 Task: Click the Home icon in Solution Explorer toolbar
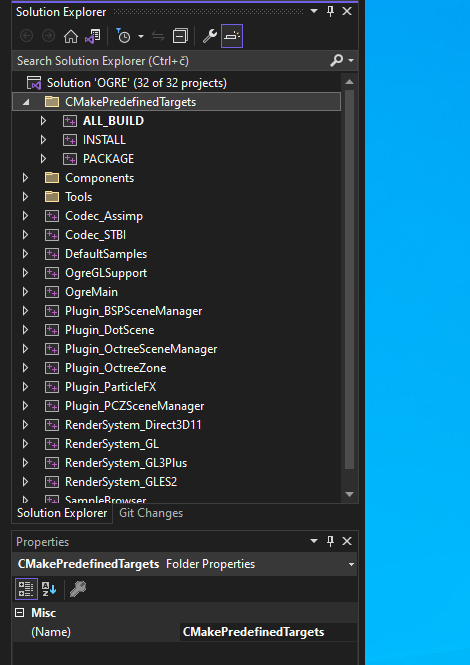tap(71, 36)
